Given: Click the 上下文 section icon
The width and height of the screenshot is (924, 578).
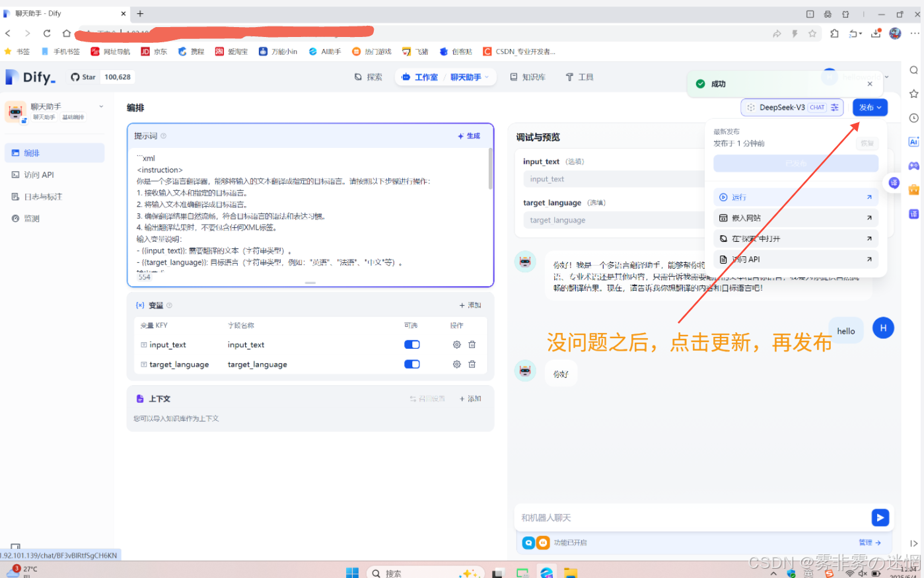Looking at the screenshot, I should tap(140, 399).
